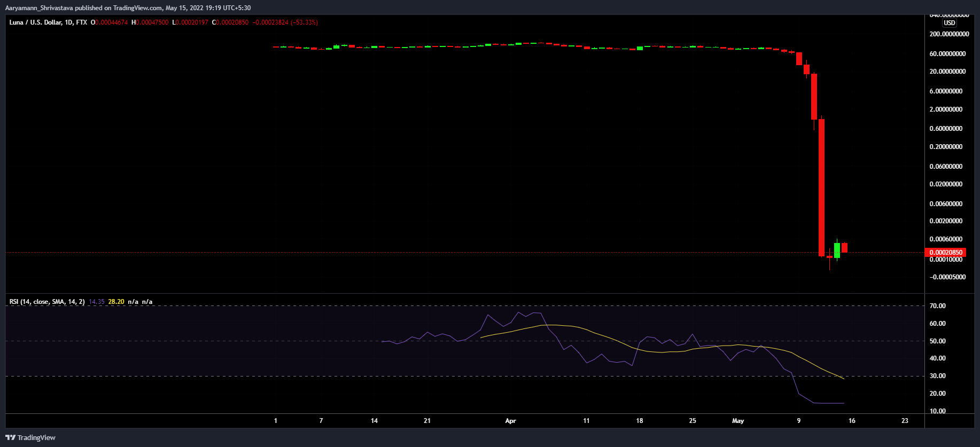Click the Luna / U.S. Dollar symbol title
This screenshot has width=980, height=447.
(x=48, y=22)
